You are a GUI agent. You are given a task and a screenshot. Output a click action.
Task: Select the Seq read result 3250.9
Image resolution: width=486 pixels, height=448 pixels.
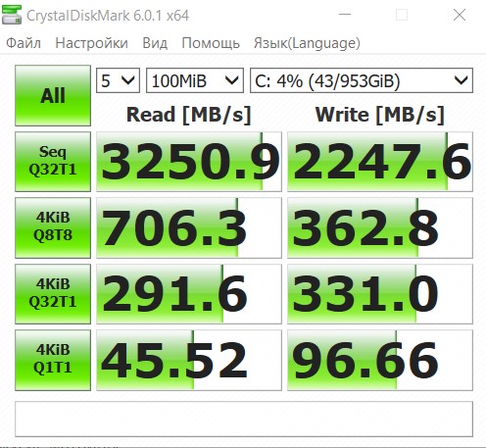[189, 162]
